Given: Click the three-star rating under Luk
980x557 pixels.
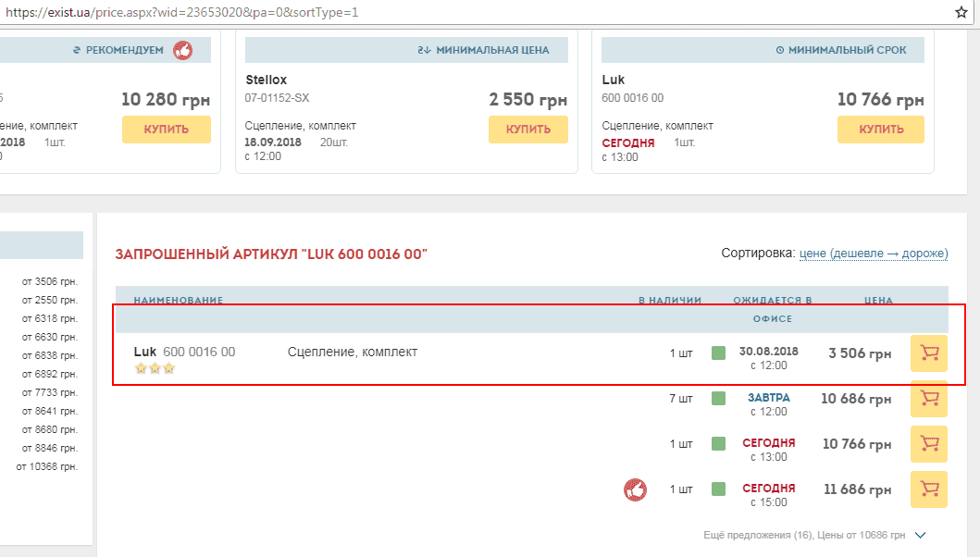Looking at the screenshot, I should point(155,368).
